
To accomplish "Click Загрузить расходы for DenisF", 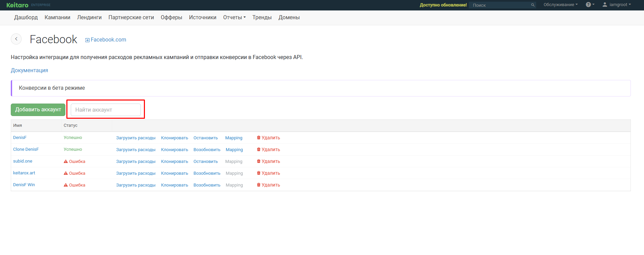I will point(136,138).
